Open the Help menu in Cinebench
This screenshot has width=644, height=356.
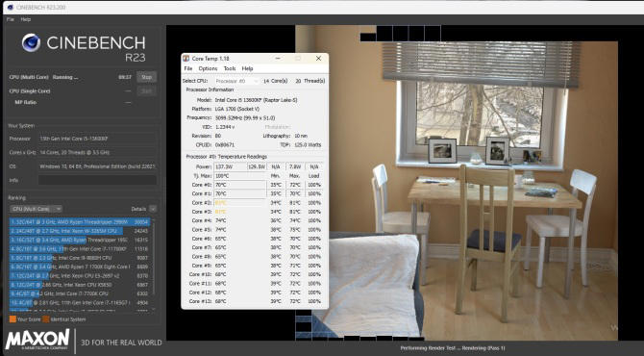pyautogui.click(x=25, y=19)
